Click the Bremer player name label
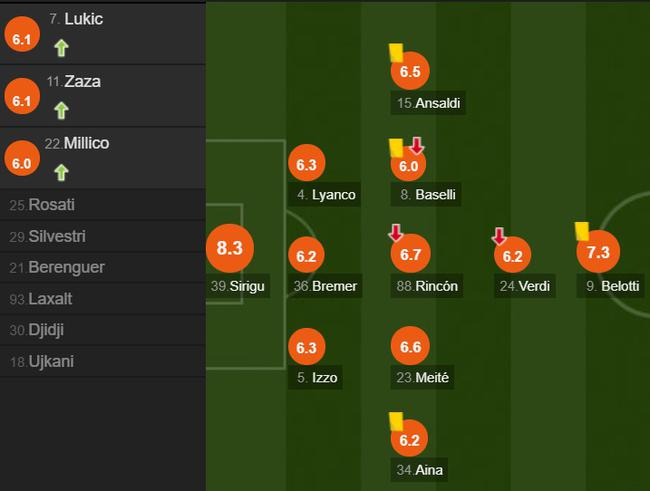This screenshot has height=491, width=650. 334,286
